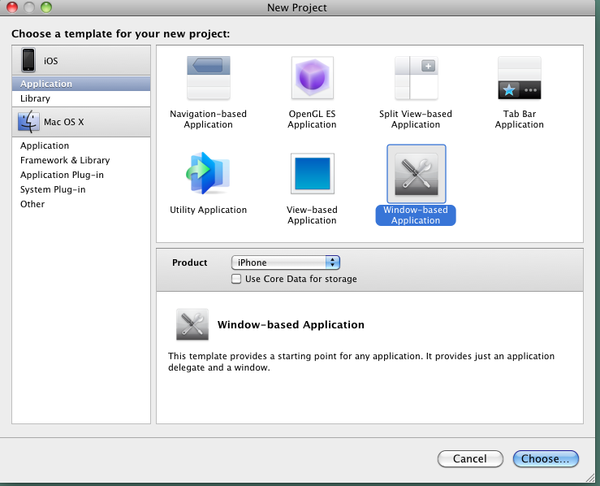The height and width of the screenshot is (486, 600).
Task: Click the Tab Bar Application label text
Action: coord(519,119)
